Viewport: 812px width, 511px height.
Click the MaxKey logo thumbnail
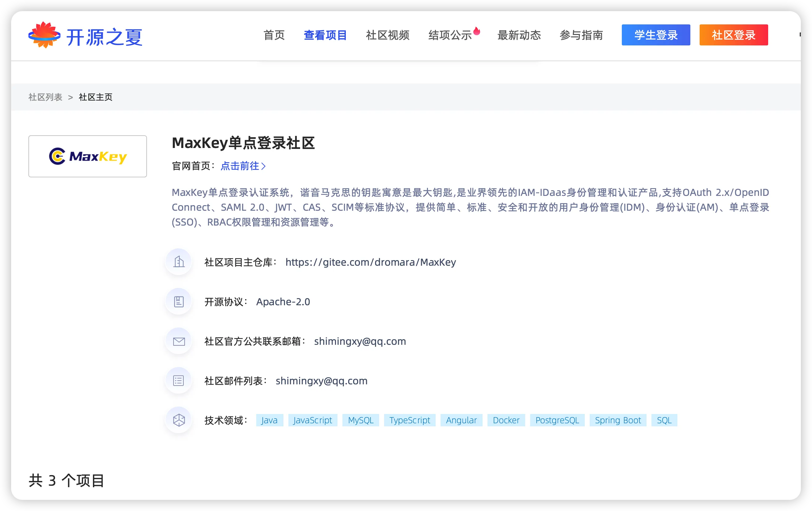(x=88, y=156)
